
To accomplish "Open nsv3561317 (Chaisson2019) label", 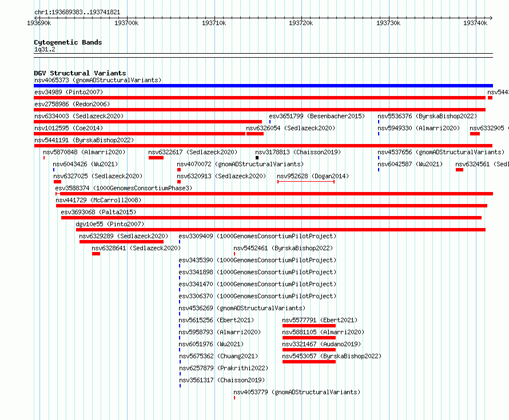I will (222, 380).
